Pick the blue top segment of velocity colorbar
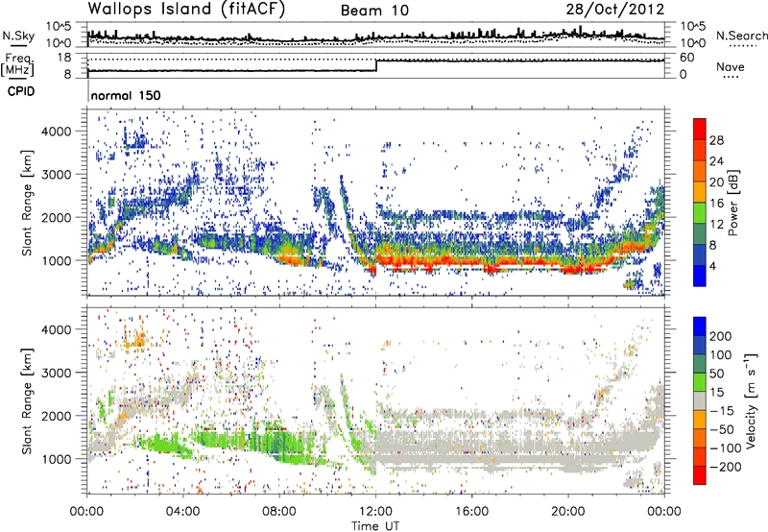 [x=700, y=326]
